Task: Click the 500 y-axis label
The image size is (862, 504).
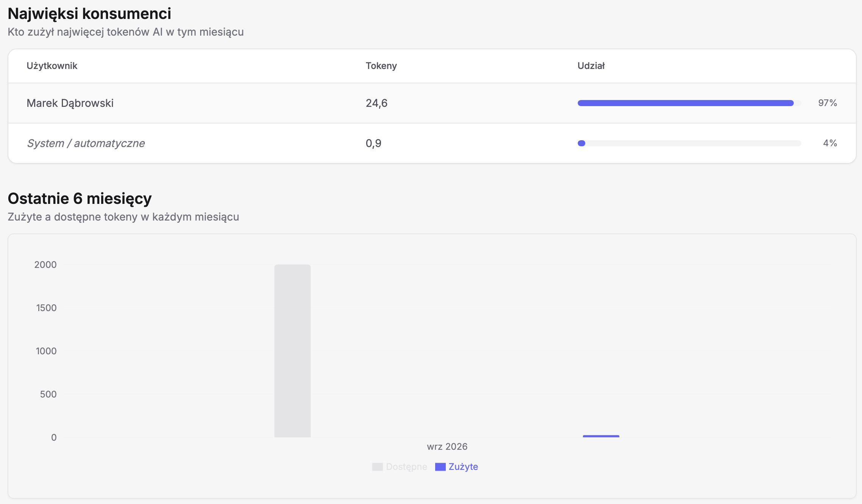Action: click(48, 394)
